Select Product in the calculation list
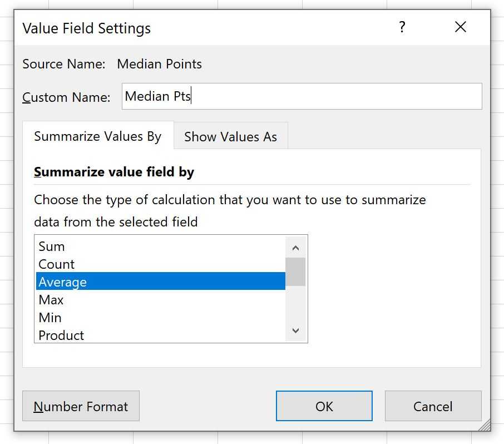Viewport: 504px width, 444px height. point(61,336)
